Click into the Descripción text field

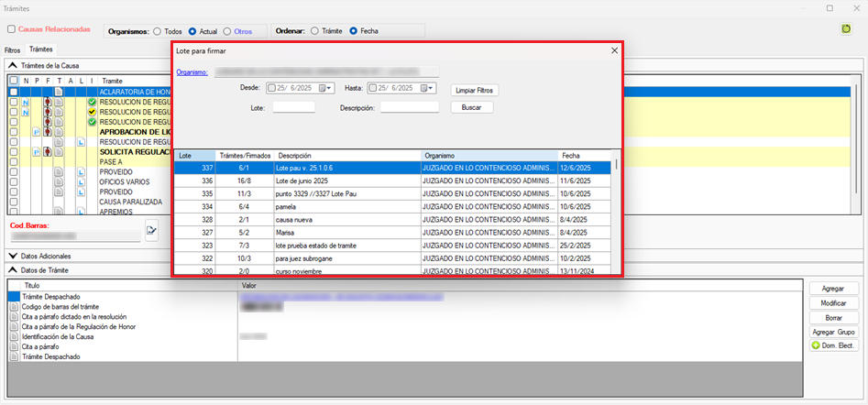coord(410,107)
